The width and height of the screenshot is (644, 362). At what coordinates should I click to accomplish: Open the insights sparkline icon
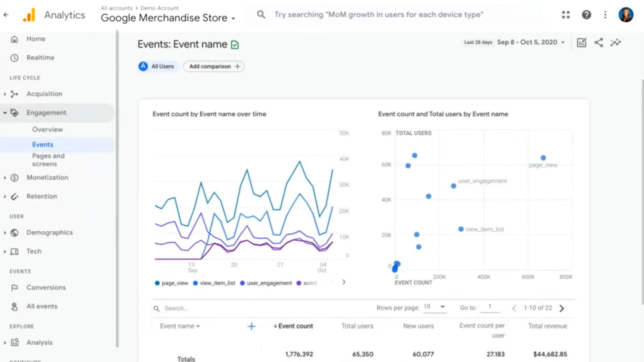point(616,43)
